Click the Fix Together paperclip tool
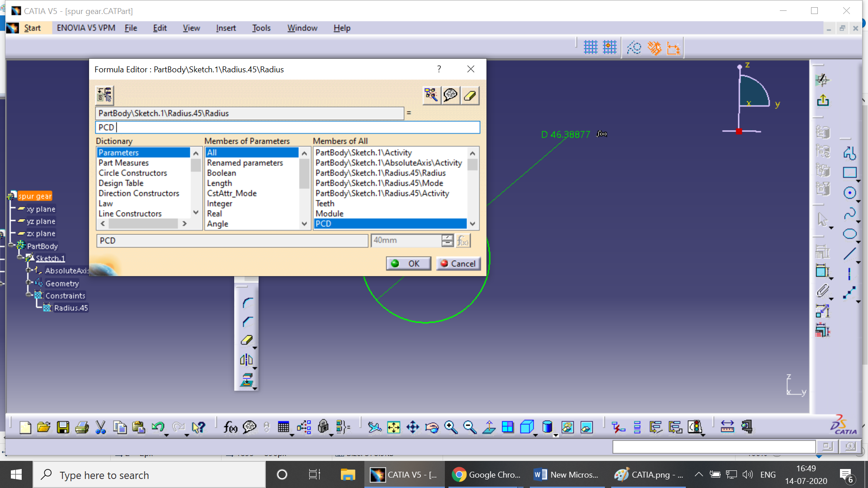The height and width of the screenshot is (488, 868). coord(822,291)
